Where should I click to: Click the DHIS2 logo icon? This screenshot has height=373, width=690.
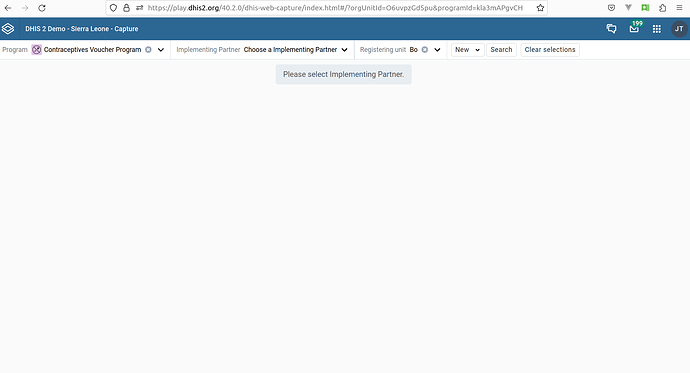point(8,29)
